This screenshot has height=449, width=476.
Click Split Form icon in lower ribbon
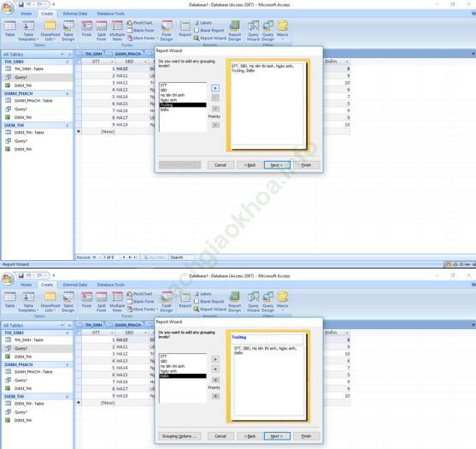102,302
